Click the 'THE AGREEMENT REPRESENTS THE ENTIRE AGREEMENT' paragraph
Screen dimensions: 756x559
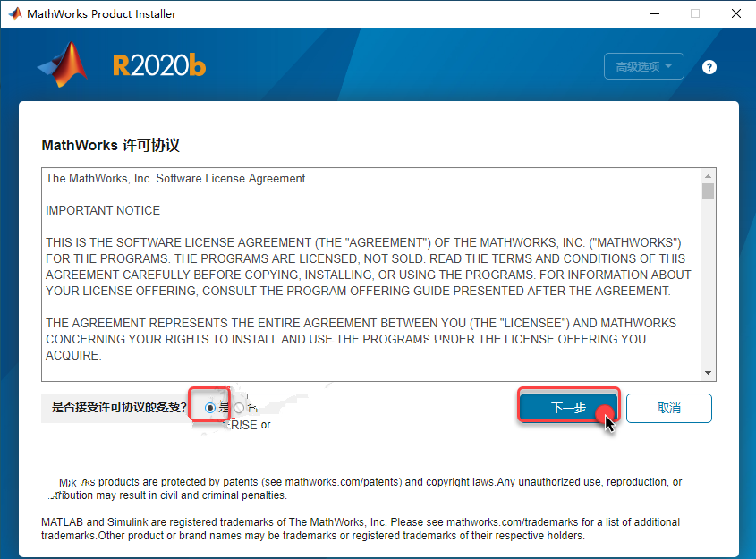[x=361, y=339]
